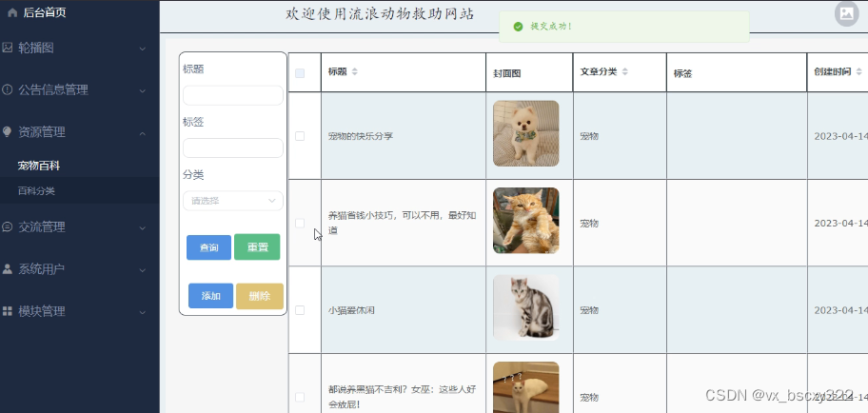
Task: Click the blue 查询 button
Action: pos(208,247)
